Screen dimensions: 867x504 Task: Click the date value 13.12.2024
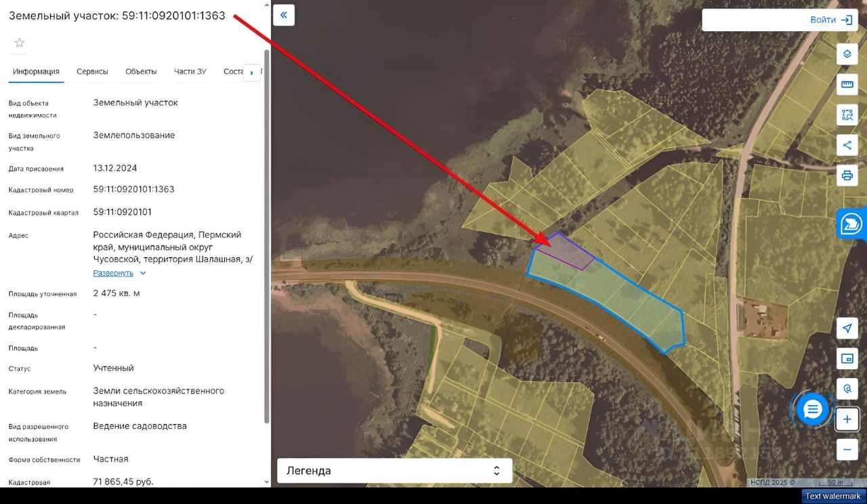(115, 168)
